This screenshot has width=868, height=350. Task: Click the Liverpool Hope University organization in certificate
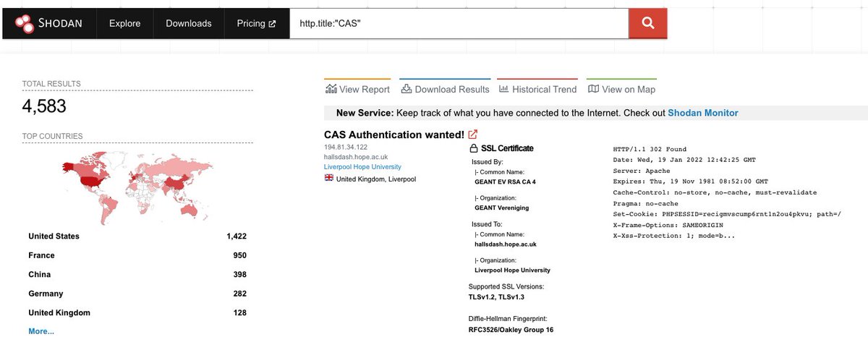point(512,270)
